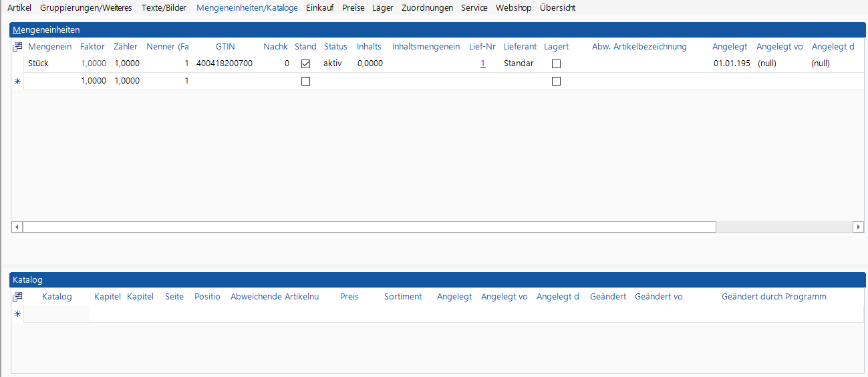The height and width of the screenshot is (377, 868).
Task: Check Standard checkbox in the new row
Action: [x=306, y=82]
